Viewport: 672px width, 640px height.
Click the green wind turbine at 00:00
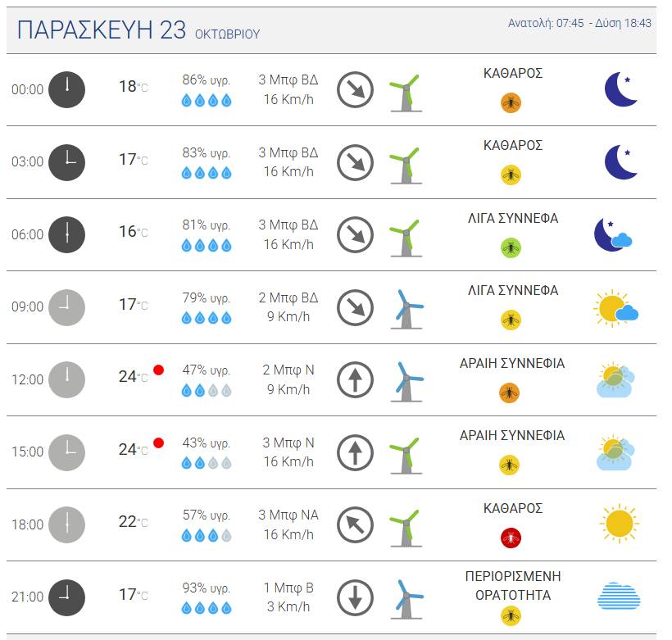pos(406,93)
